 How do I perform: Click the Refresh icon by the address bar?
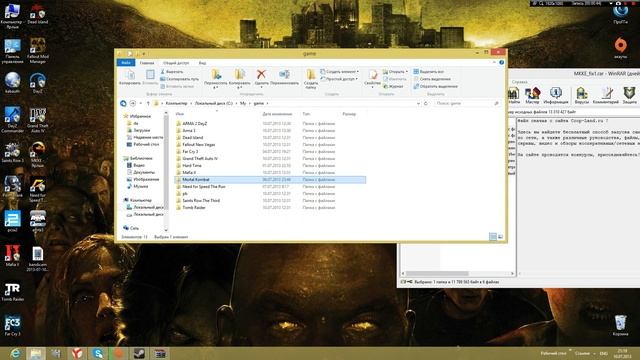(426, 104)
